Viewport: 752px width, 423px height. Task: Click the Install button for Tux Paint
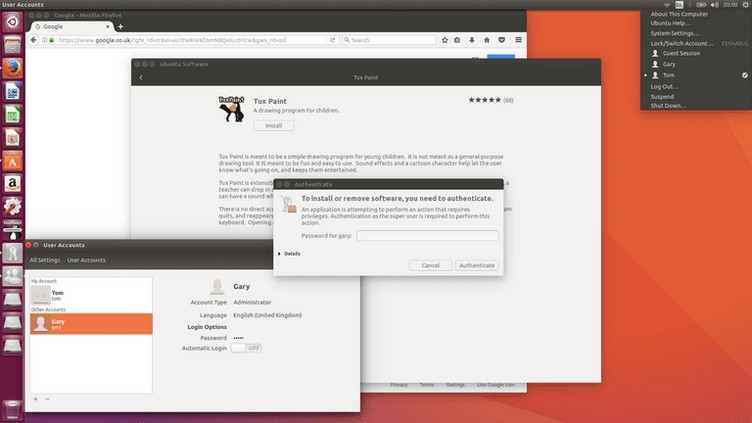click(274, 126)
